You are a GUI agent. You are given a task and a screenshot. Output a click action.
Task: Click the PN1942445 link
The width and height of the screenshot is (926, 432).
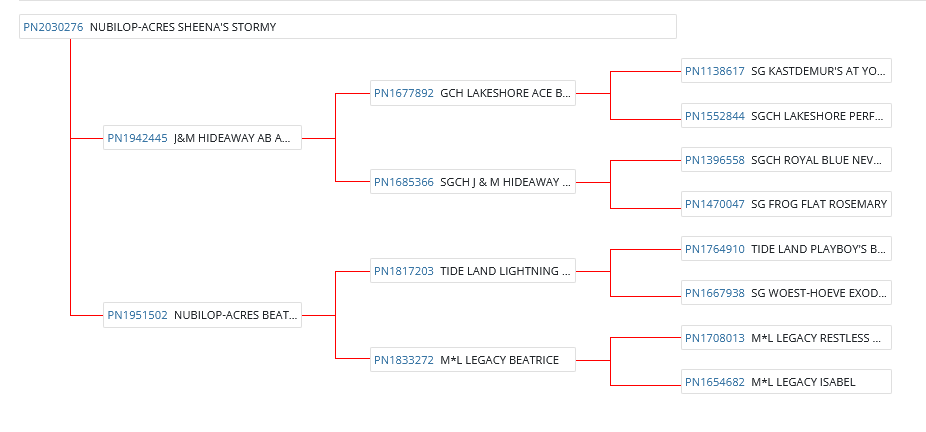137,138
